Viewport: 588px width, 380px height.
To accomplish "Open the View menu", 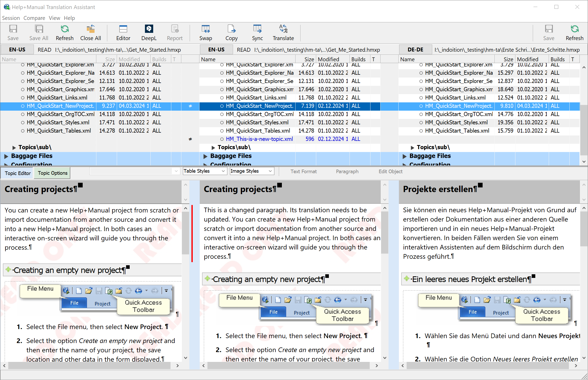I will tap(55, 18).
